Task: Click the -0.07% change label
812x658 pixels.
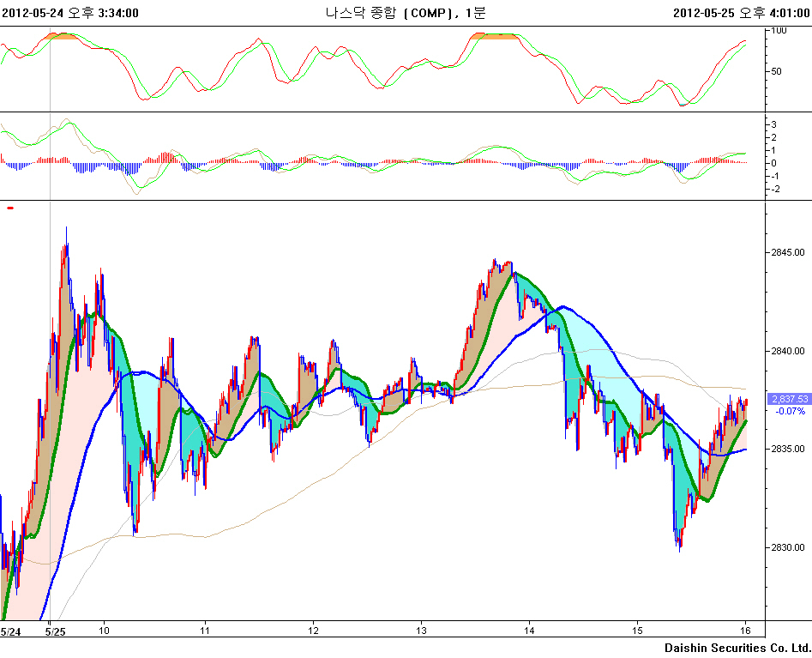Action: tap(787, 411)
